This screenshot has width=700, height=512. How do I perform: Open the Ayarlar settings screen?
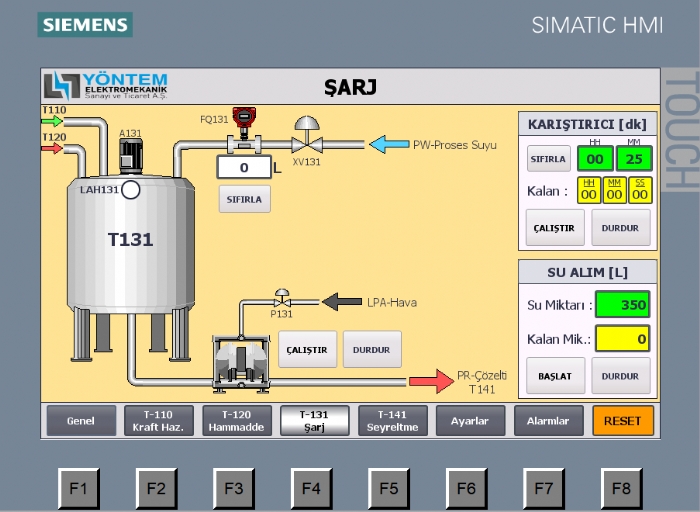(470, 420)
